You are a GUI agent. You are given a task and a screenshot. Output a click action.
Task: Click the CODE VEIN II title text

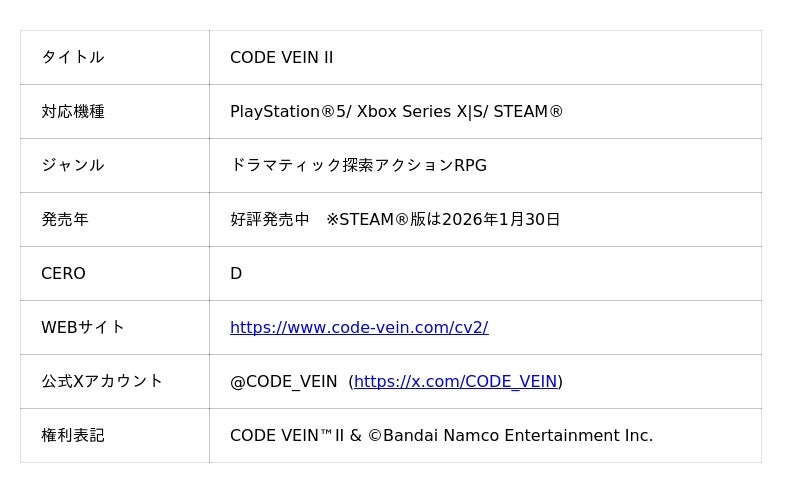(x=281, y=58)
